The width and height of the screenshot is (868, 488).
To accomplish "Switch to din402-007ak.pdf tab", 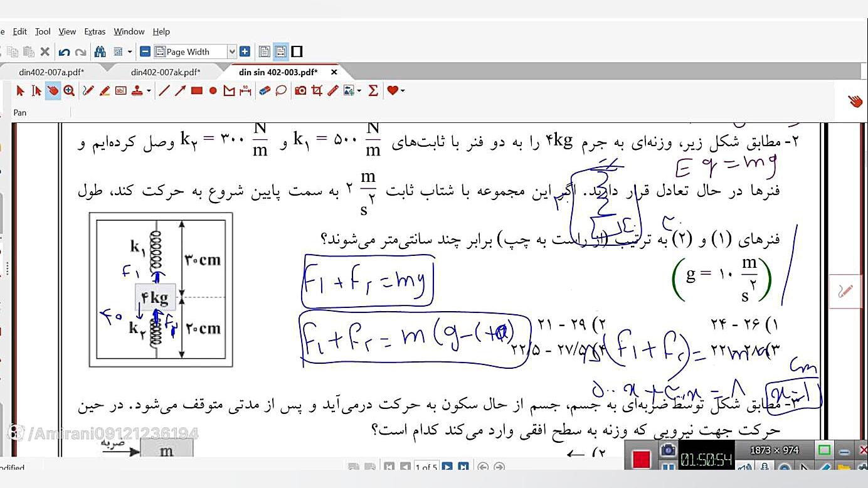I will coord(166,72).
